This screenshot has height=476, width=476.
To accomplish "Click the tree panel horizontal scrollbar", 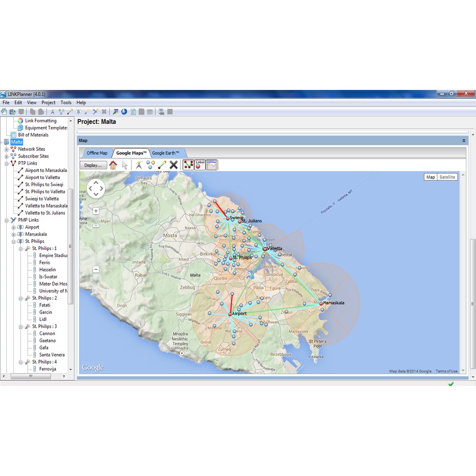I will pyautogui.click(x=30, y=376).
